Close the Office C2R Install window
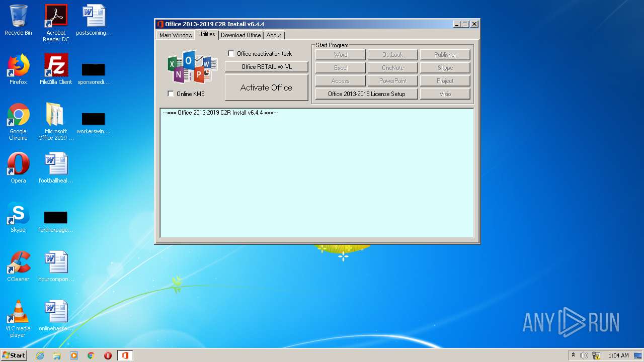 pyautogui.click(x=474, y=24)
